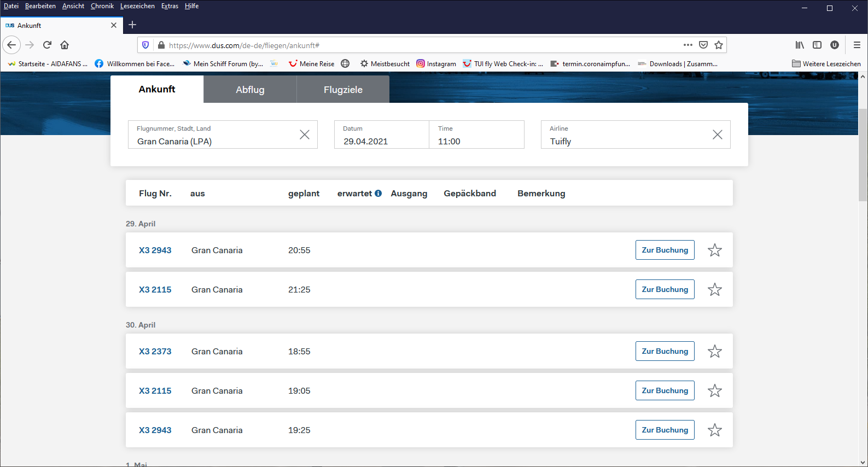Screen dimensions: 868x467
Task: Open the Firefox hamburger menu
Action: pyautogui.click(x=857, y=45)
